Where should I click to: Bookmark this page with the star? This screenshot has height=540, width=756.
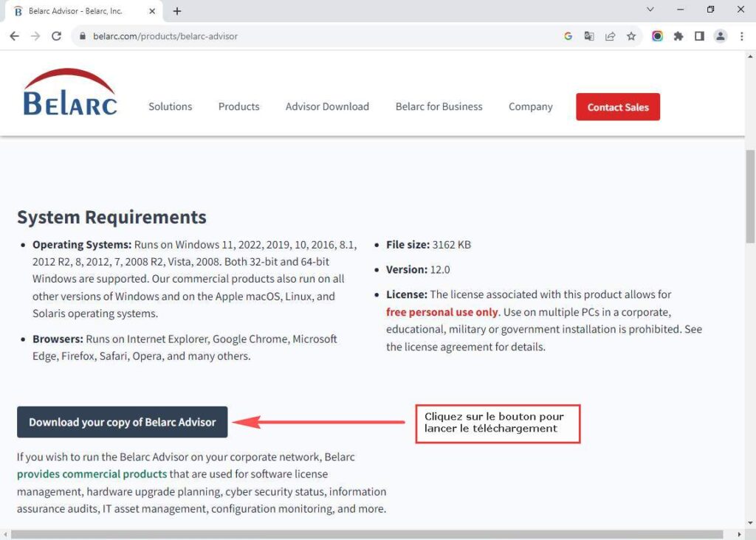coord(631,35)
